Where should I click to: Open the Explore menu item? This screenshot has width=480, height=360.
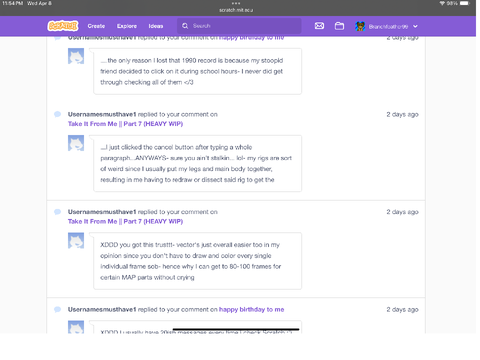127,26
